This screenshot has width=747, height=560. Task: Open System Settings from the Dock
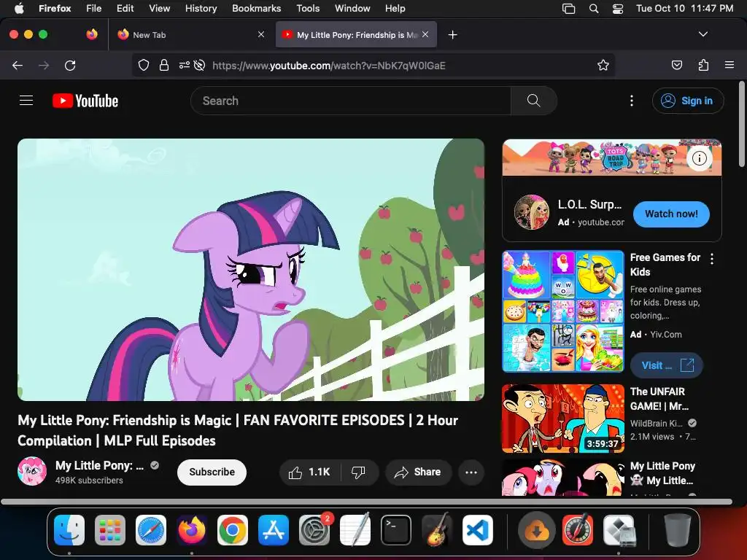click(x=314, y=530)
